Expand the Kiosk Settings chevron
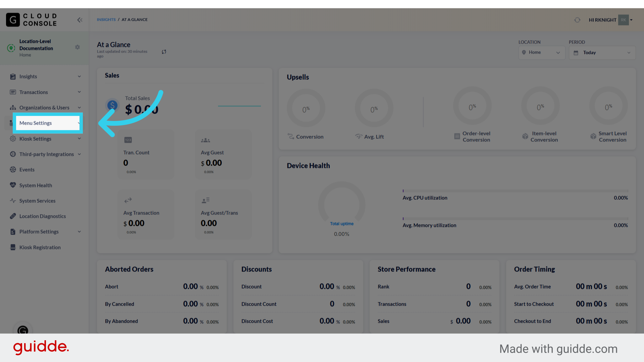Viewport: 644px width, 362px height. point(79,139)
